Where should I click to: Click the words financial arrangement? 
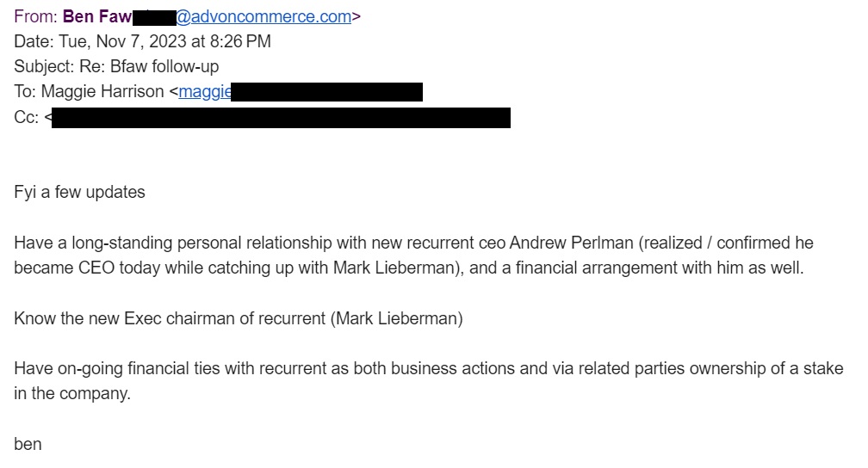coord(582,268)
